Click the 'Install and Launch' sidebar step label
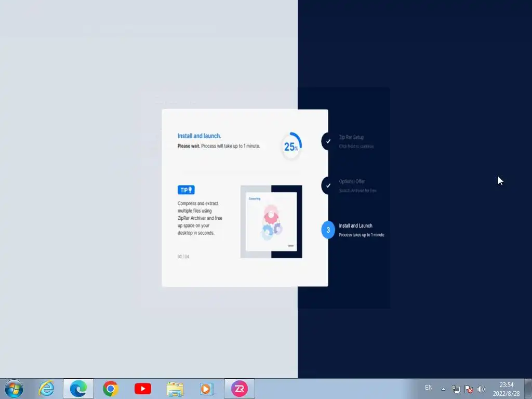This screenshot has height=399, width=532. click(355, 225)
